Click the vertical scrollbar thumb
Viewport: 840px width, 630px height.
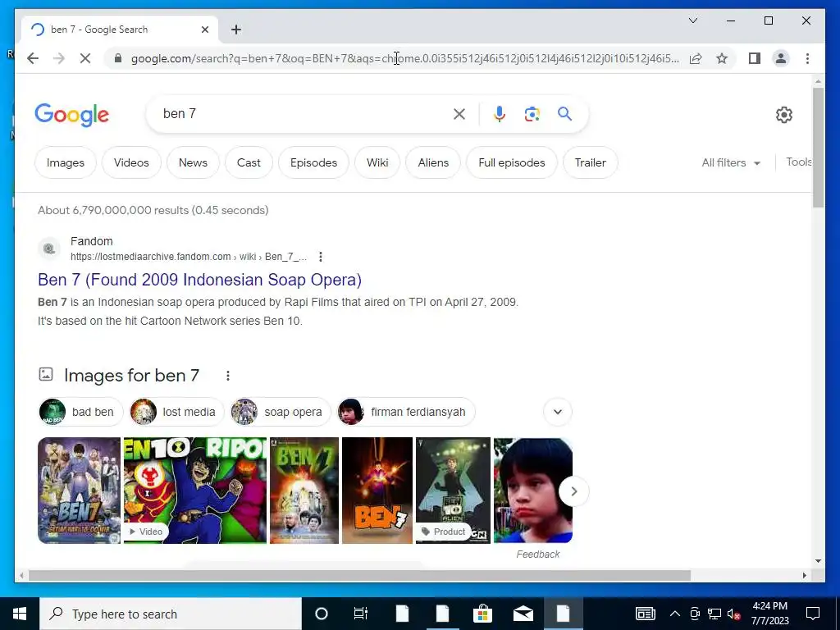click(818, 148)
